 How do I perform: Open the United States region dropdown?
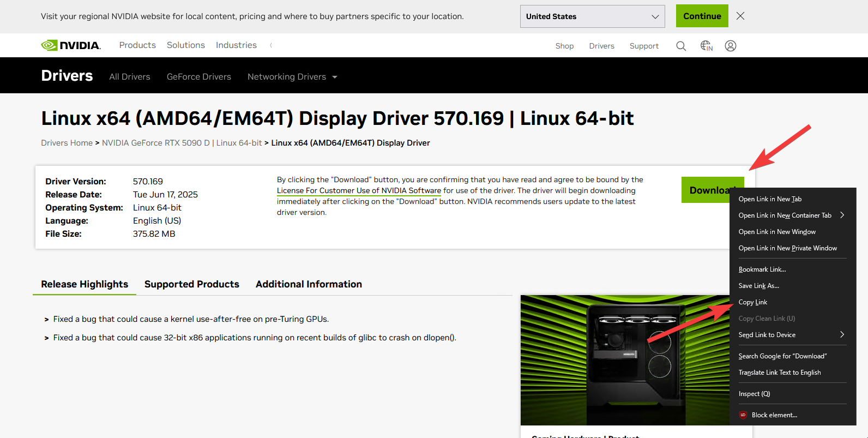592,16
